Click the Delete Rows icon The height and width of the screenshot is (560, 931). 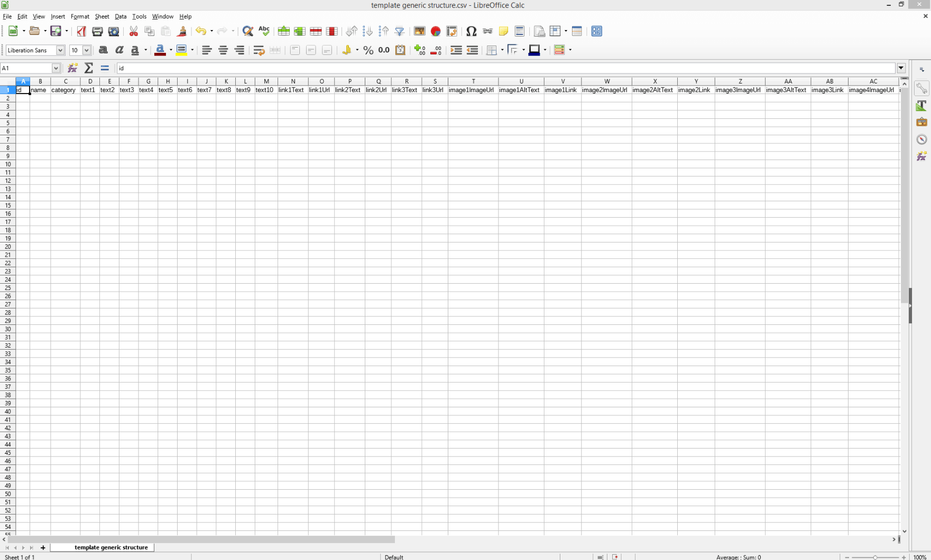316,31
